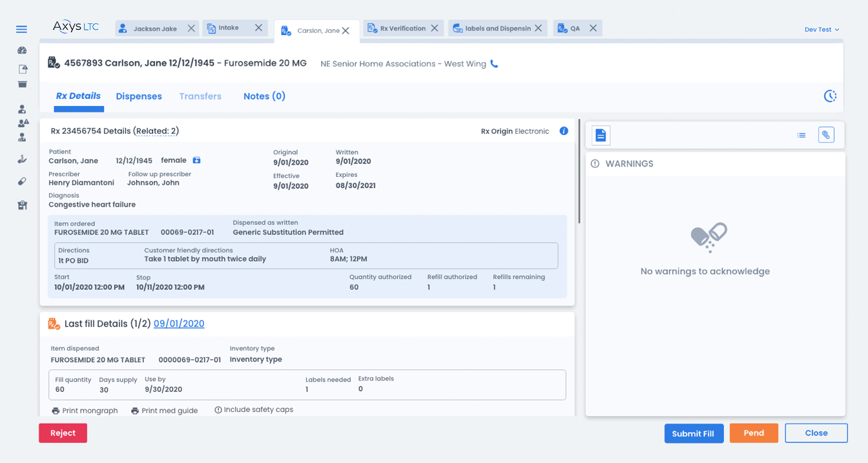Close the Jackson Jake tab

click(x=191, y=28)
